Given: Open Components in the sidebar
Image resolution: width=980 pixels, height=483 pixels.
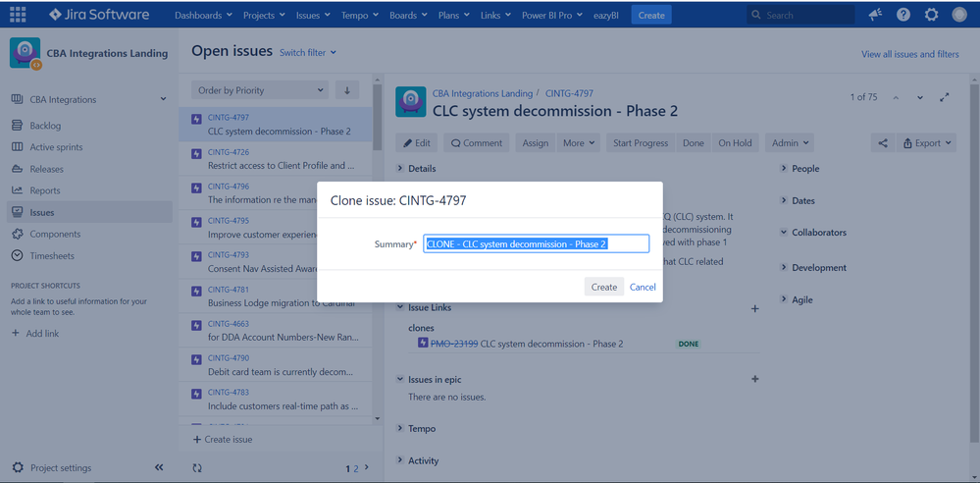Looking at the screenshot, I should pyautogui.click(x=55, y=234).
